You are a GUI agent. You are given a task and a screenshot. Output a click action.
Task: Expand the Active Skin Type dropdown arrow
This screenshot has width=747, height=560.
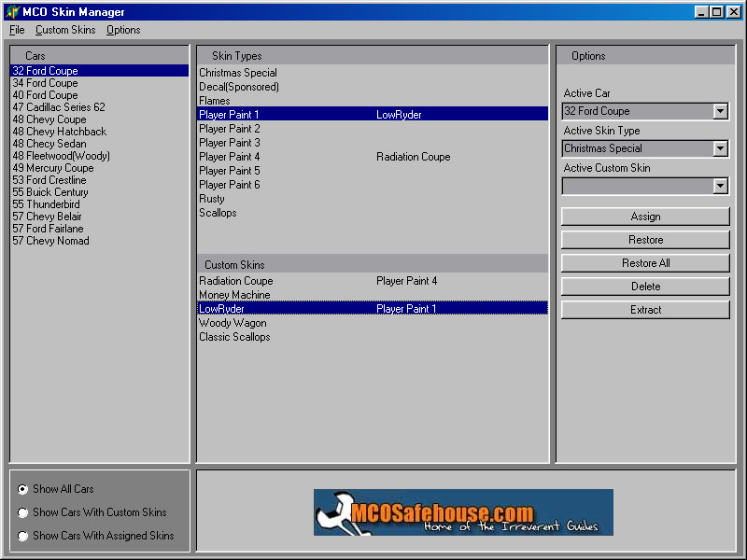pos(720,148)
